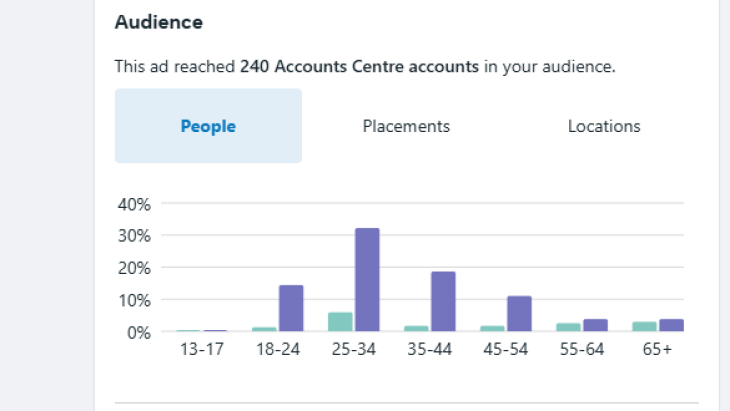Click the purple bar for 65+
Viewport: 730px width, 411px height.
[671, 325]
